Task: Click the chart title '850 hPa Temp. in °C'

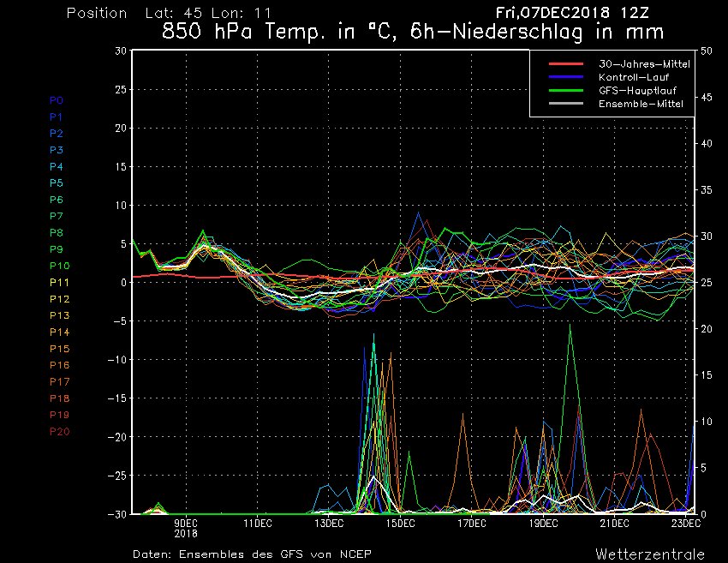Action: (279, 32)
